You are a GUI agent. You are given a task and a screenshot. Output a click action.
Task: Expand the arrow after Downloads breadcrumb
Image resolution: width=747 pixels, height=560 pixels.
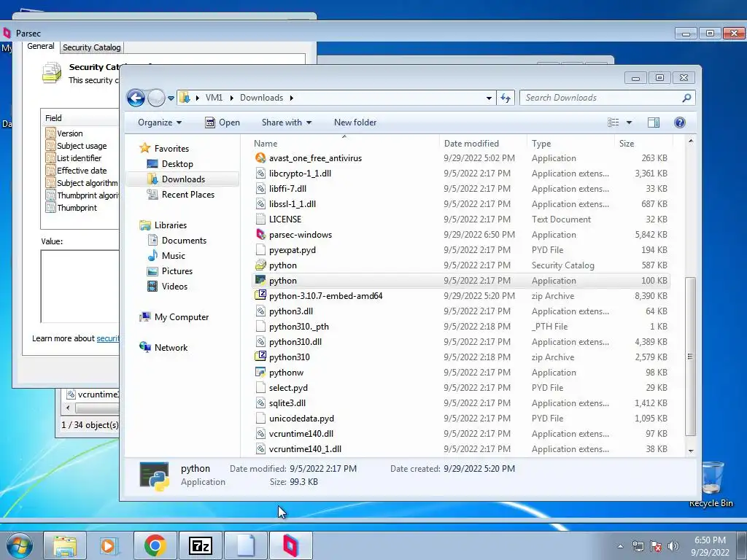pyautogui.click(x=292, y=98)
